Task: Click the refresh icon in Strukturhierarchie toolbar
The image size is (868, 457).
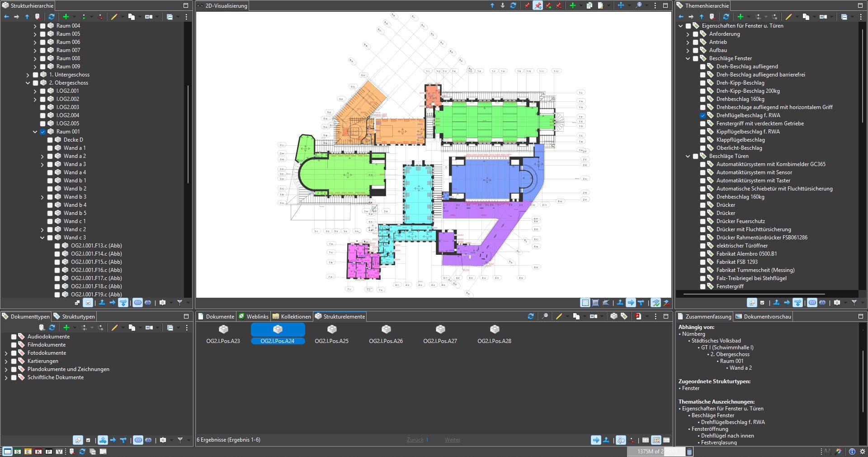Action: coord(52,17)
